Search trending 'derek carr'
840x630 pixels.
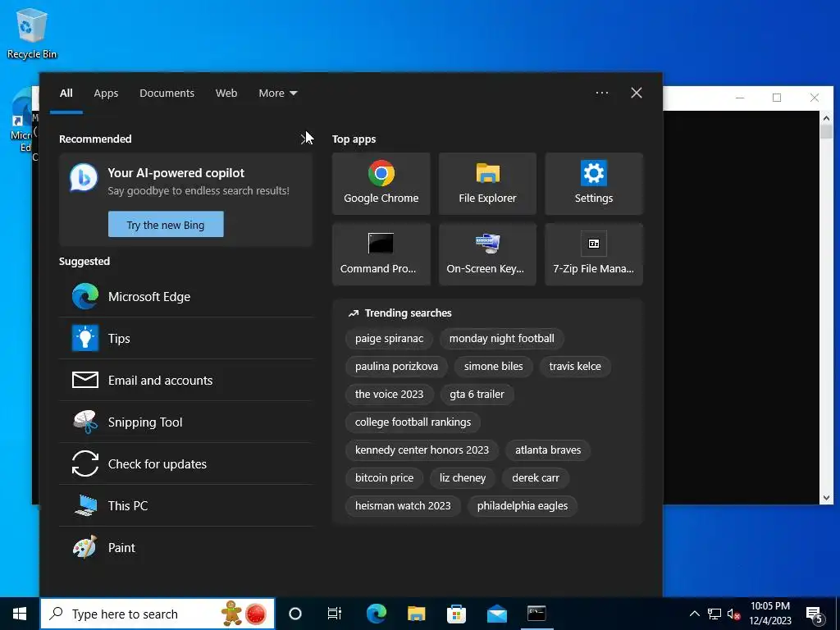[535, 477]
